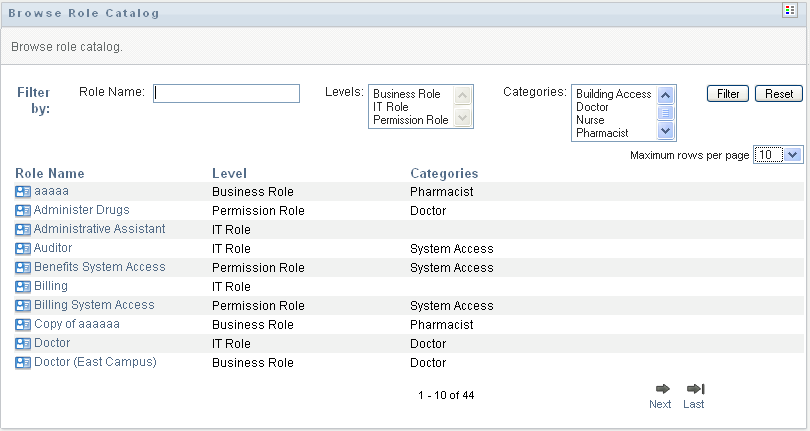This screenshot has height=431, width=810.
Task: Select Business Role in Levels list
Action: [407, 94]
